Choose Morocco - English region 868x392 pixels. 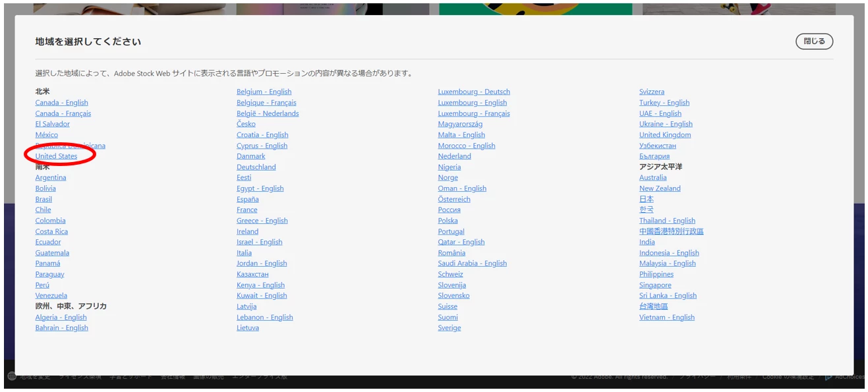[467, 146]
